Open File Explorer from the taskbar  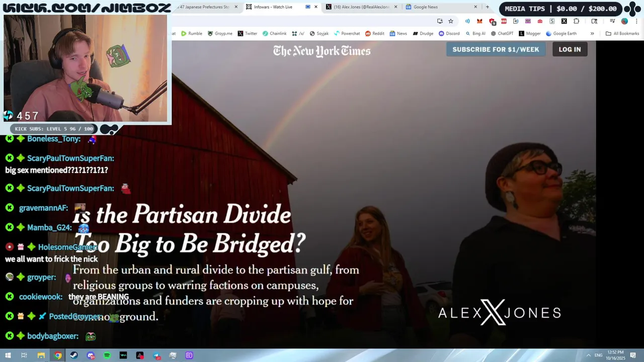pos(41,355)
